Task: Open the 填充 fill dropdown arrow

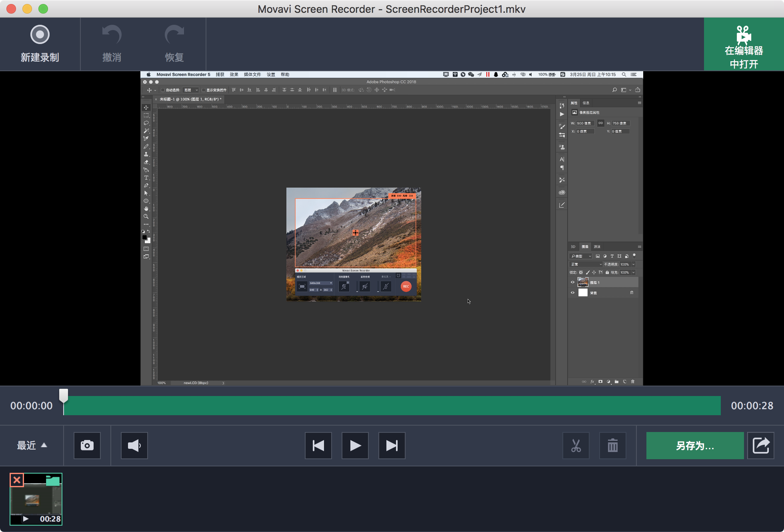Action: (633, 272)
